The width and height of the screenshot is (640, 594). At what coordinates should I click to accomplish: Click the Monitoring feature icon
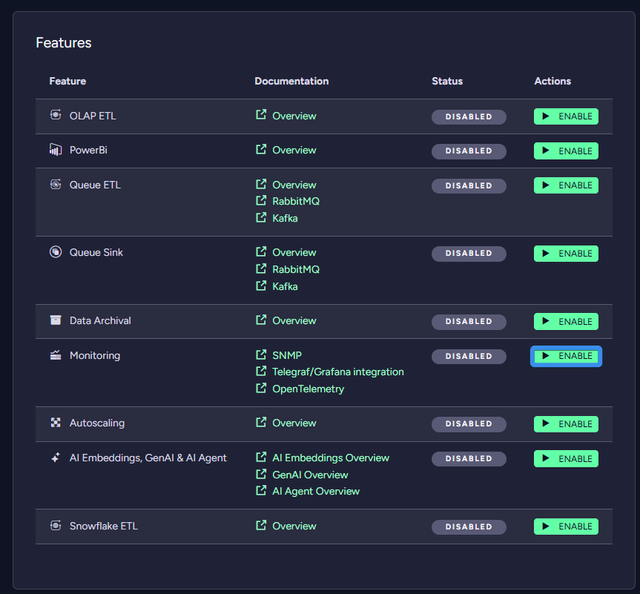tap(56, 355)
